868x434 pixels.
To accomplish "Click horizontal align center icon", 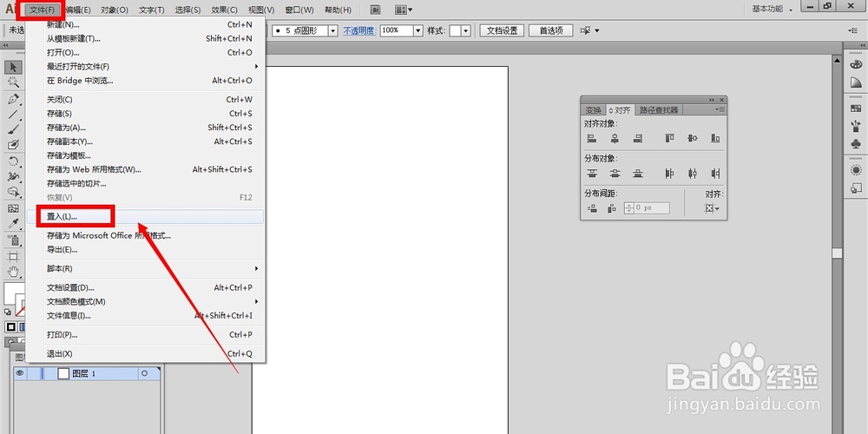I will (615, 138).
